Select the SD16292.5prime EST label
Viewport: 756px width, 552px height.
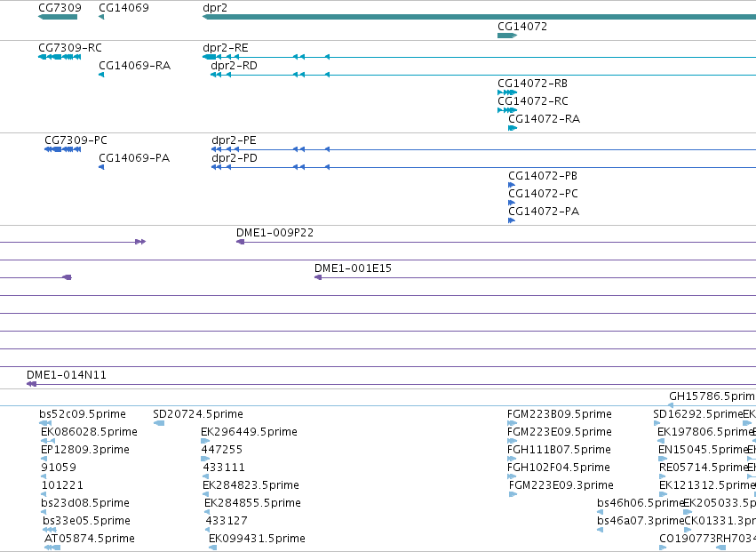(x=697, y=414)
